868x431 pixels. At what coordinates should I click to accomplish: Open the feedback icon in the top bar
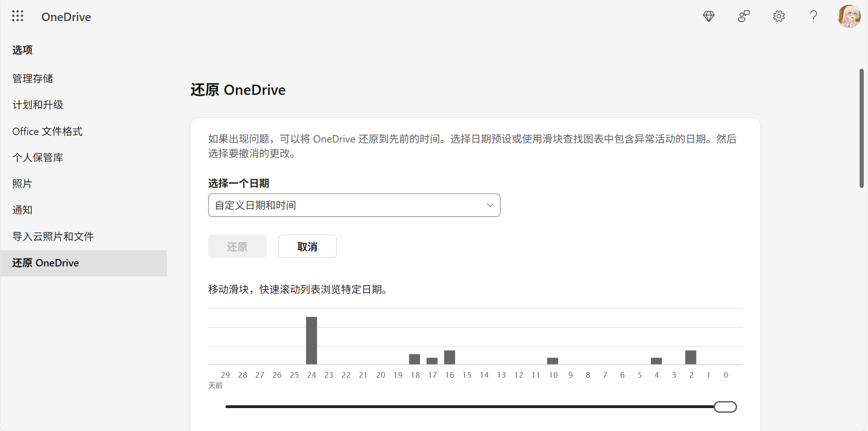(744, 16)
